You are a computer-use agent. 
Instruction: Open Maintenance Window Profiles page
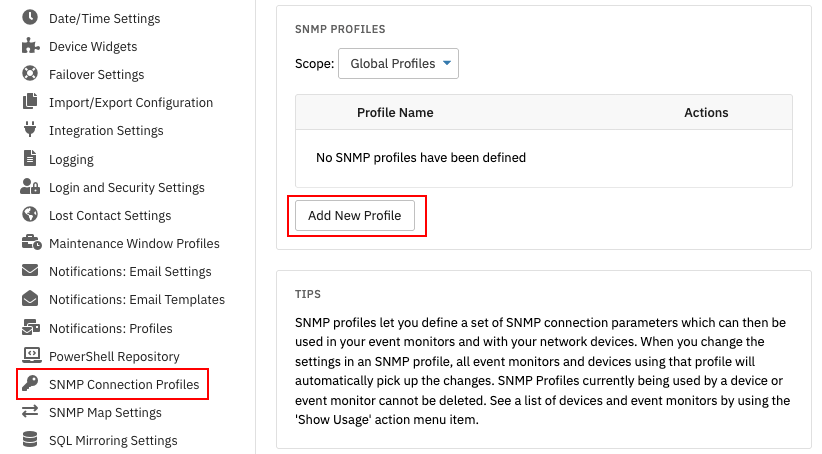click(134, 243)
